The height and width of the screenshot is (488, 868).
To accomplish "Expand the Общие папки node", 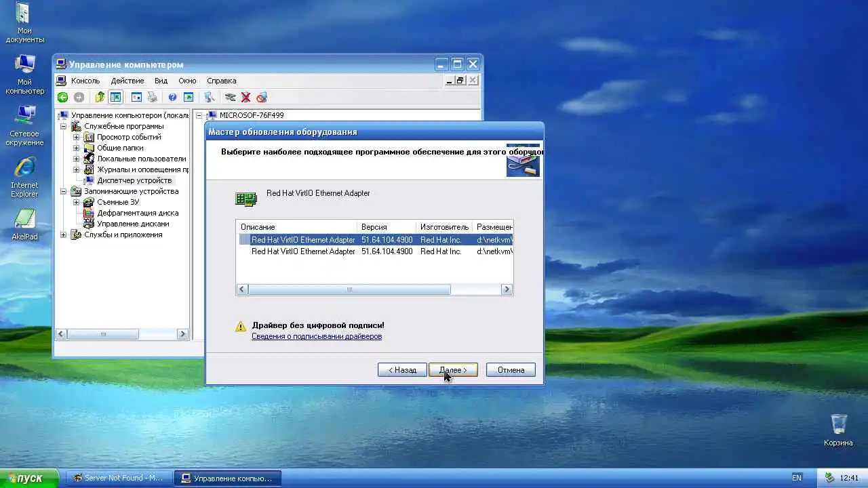I will [77, 148].
